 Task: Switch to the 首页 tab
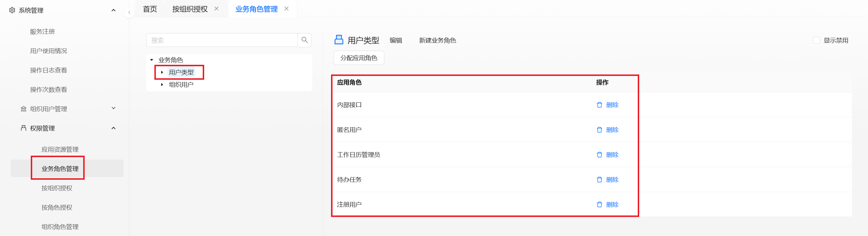(150, 9)
